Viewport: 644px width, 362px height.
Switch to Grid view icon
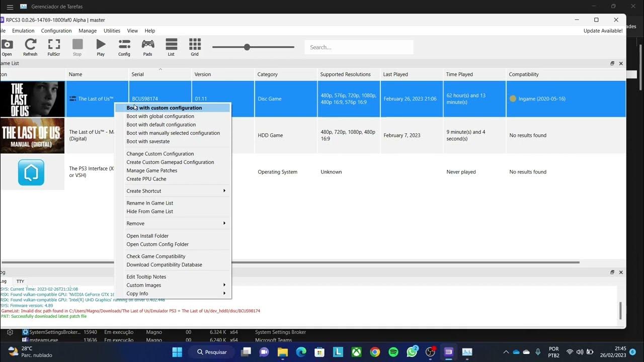tap(195, 48)
